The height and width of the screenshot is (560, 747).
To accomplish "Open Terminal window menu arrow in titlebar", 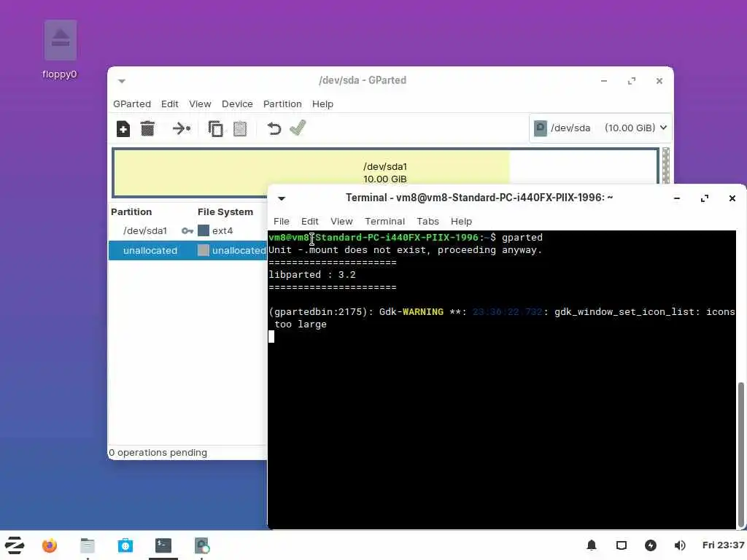I will [x=282, y=198].
